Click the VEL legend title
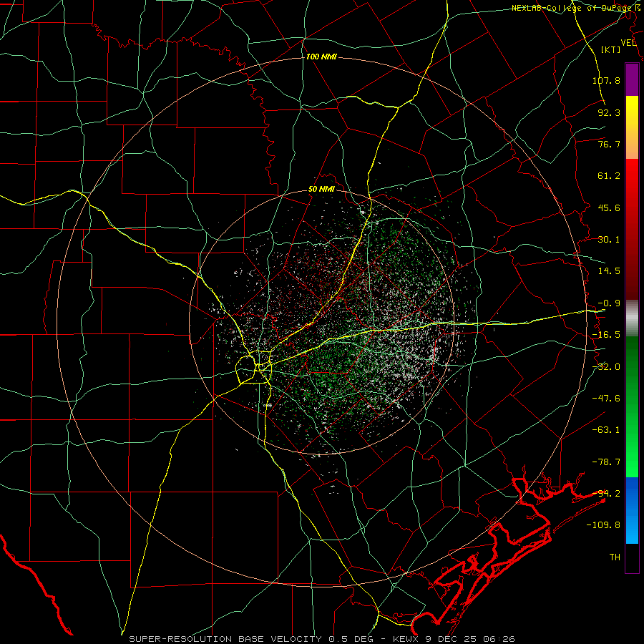Viewport: 644px width, 644px height. coord(629,43)
